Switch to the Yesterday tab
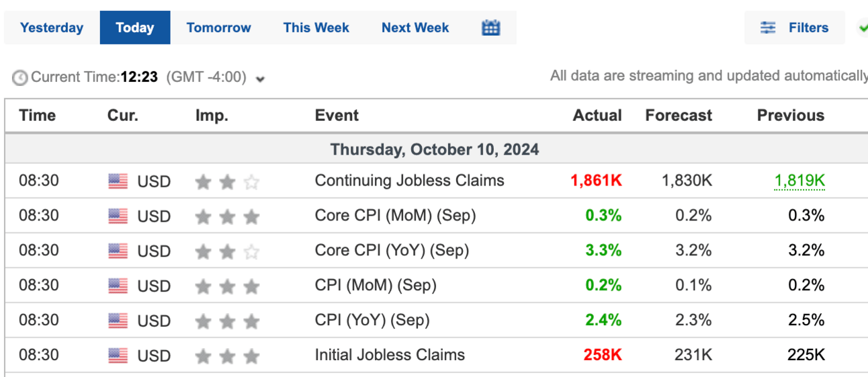Screen dimensions: 868x377 tap(52, 28)
